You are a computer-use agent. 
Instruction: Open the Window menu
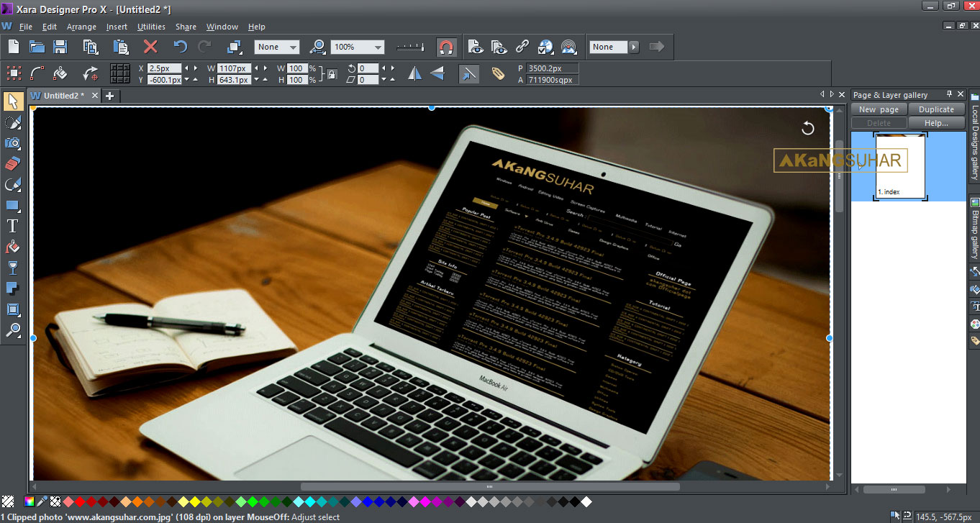coord(222,27)
